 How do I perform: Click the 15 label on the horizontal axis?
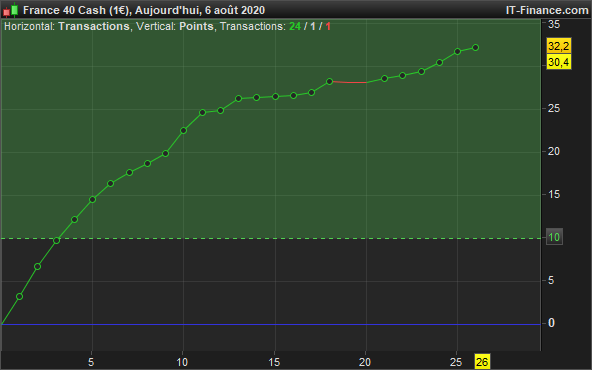coord(274,362)
